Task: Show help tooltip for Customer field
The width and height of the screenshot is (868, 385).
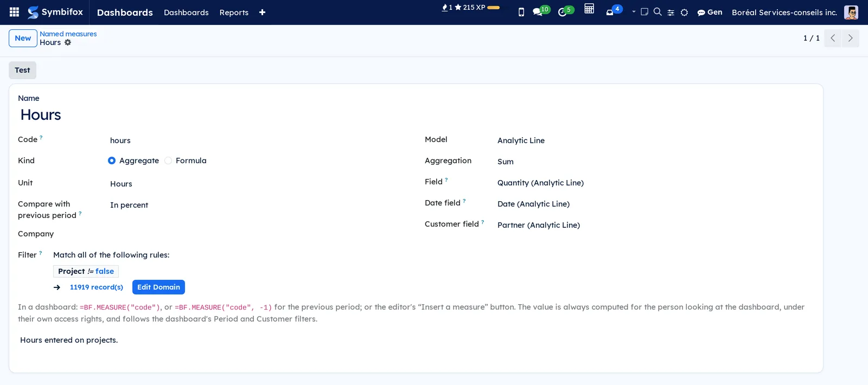Action: [483, 222]
